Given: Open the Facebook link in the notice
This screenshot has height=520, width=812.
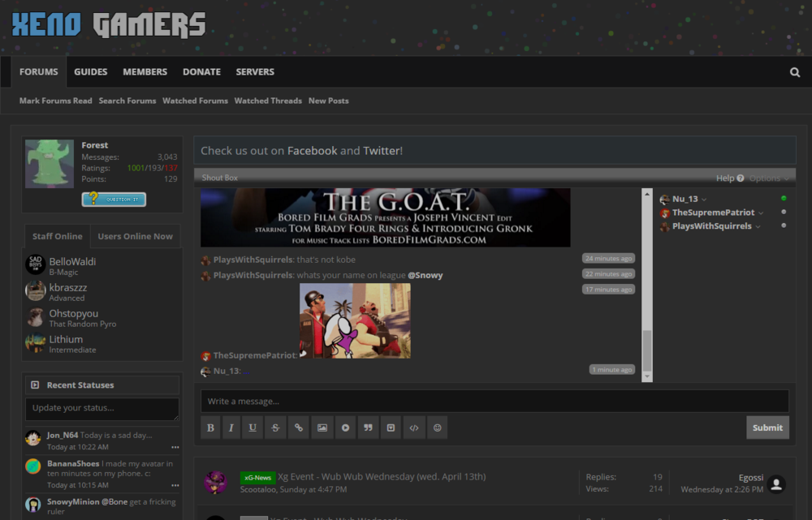Looking at the screenshot, I should pos(313,151).
